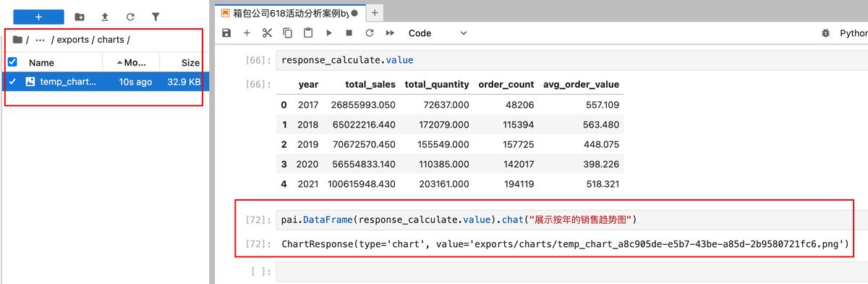This screenshot has height=284, width=868.
Task: Open a new tab with the plus beside notebook tab
Action: (x=375, y=13)
